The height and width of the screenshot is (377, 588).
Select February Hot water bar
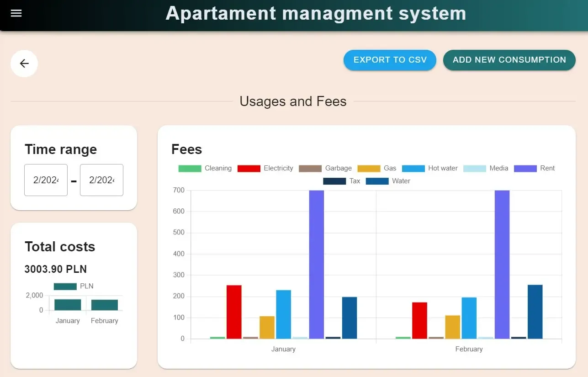click(469, 318)
